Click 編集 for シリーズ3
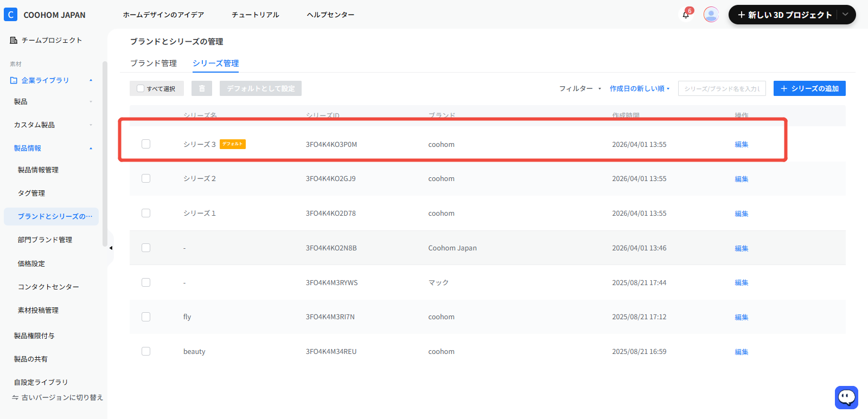Viewport: 868px width, 419px height. click(x=742, y=144)
